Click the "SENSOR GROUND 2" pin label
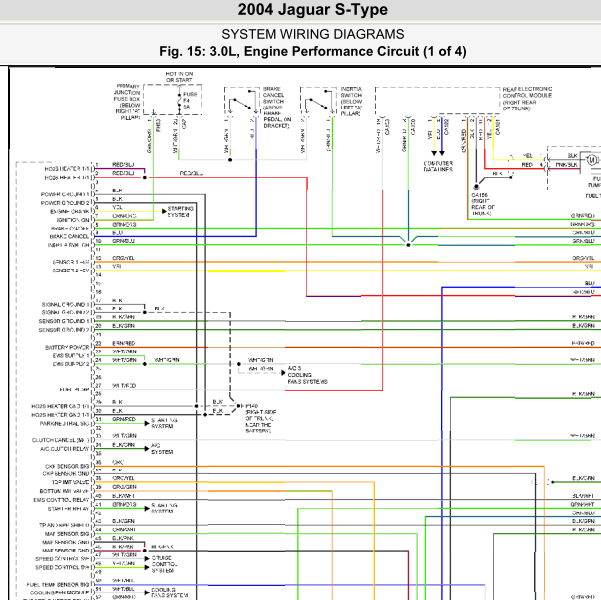 (x=64, y=330)
